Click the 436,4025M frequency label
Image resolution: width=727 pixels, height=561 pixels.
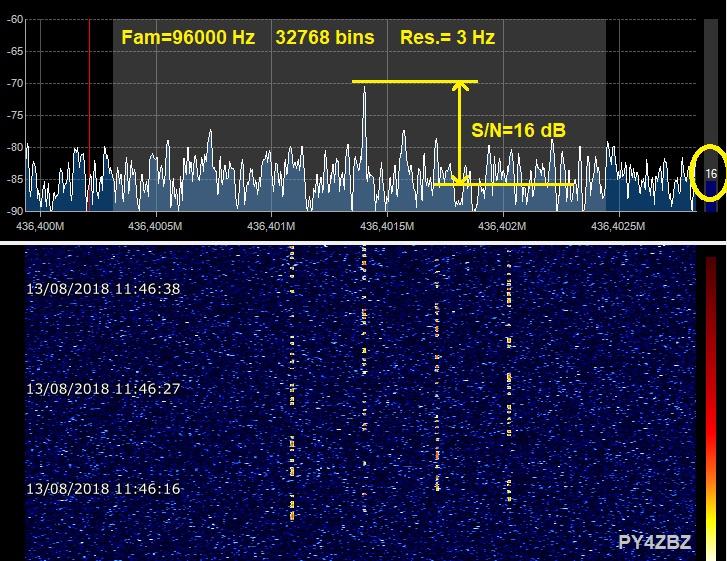[x=618, y=226]
